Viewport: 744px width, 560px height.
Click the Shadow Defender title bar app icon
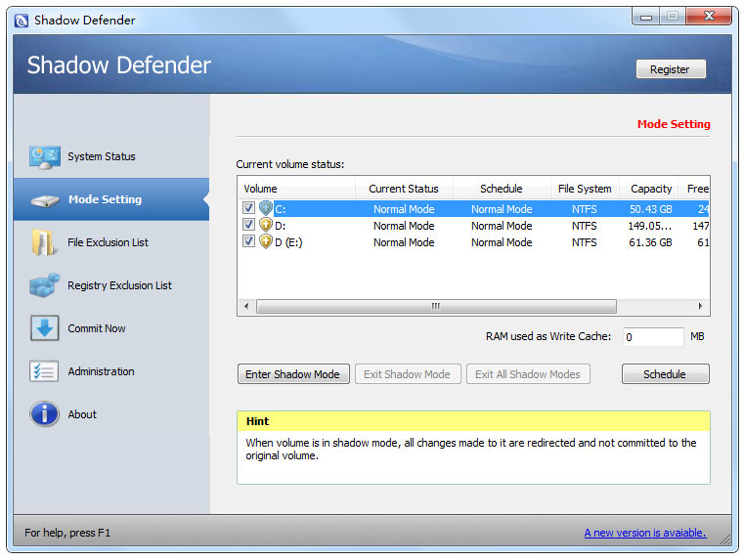22,21
